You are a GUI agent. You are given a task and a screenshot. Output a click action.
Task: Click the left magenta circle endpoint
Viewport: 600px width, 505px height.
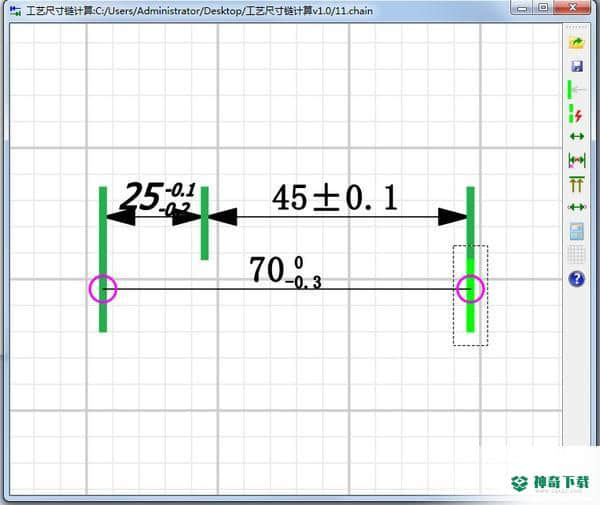(103, 289)
